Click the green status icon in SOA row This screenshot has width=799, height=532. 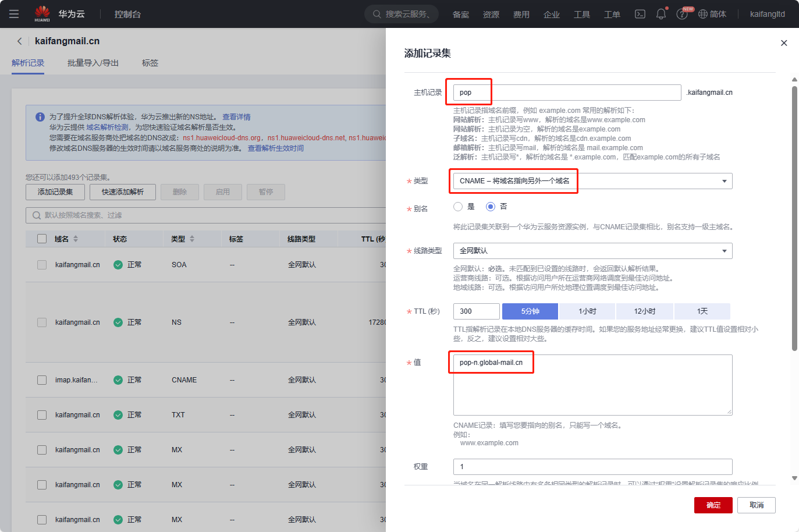(118, 265)
